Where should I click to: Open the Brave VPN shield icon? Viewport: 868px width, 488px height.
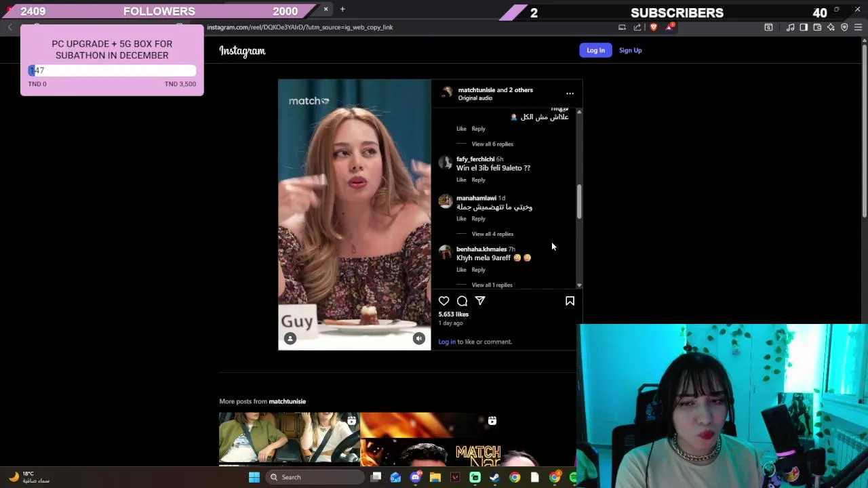[844, 27]
